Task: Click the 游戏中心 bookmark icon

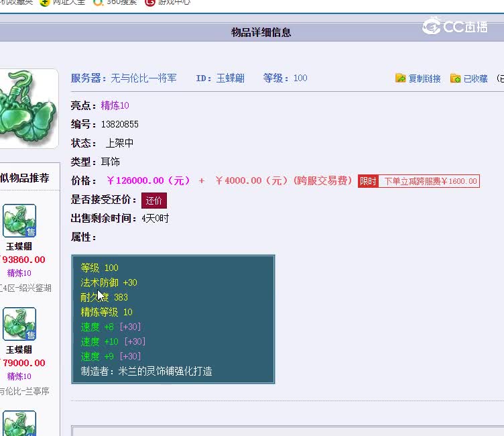Action: [x=149, y=3]
